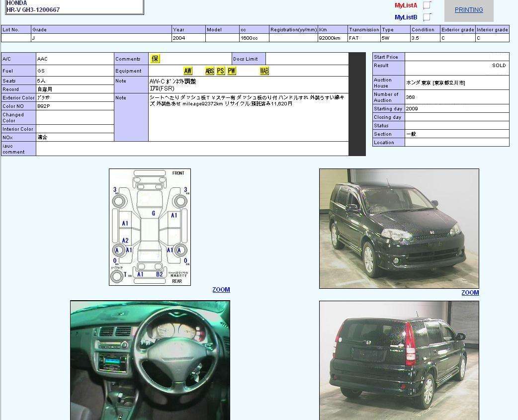Click the yellow 保 comments icon
This screenshot has width=518, height=420.
(x=155, y=59)
